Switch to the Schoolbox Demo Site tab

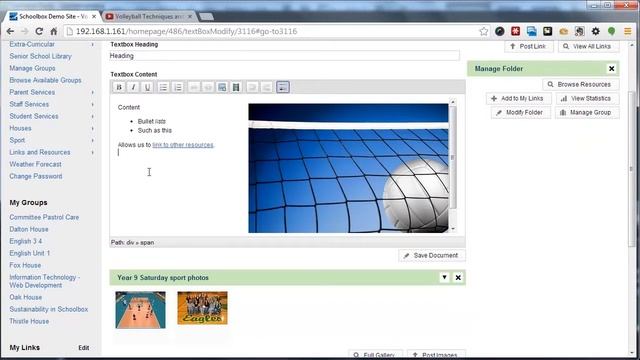click(51, 16)
